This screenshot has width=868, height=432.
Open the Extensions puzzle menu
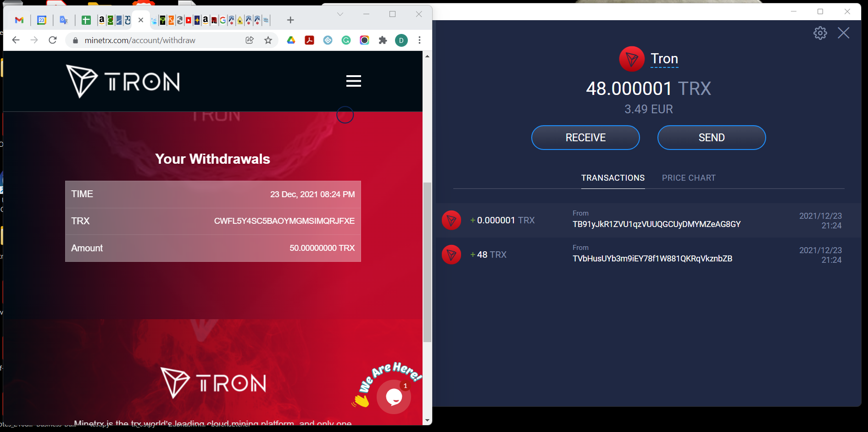click(x=383, y=40)
